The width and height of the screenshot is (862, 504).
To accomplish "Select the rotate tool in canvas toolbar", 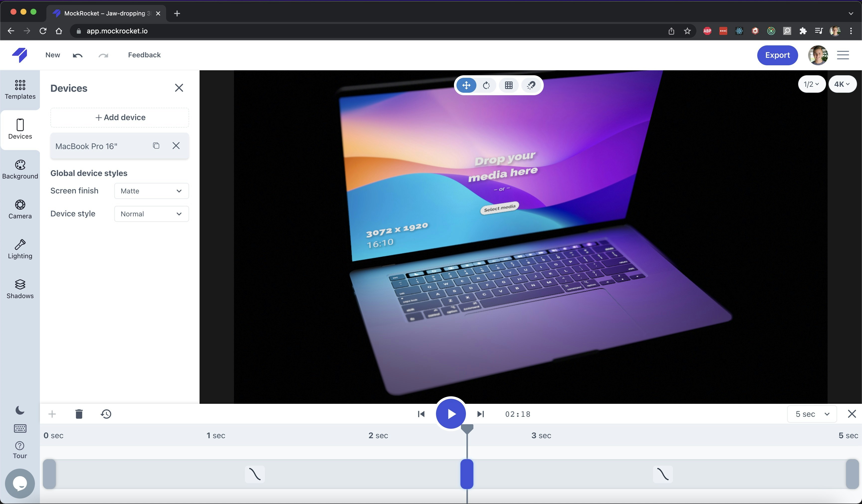I will (x=486, y=85).
